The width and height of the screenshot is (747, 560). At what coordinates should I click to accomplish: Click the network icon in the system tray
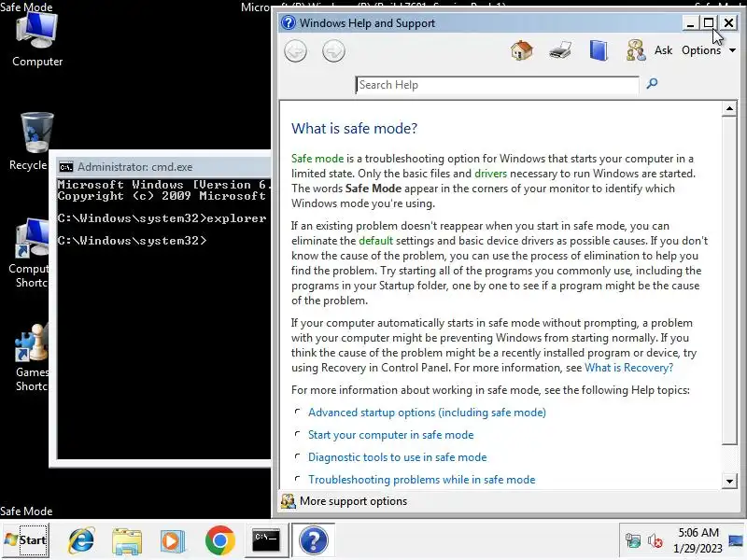(633, 540)
